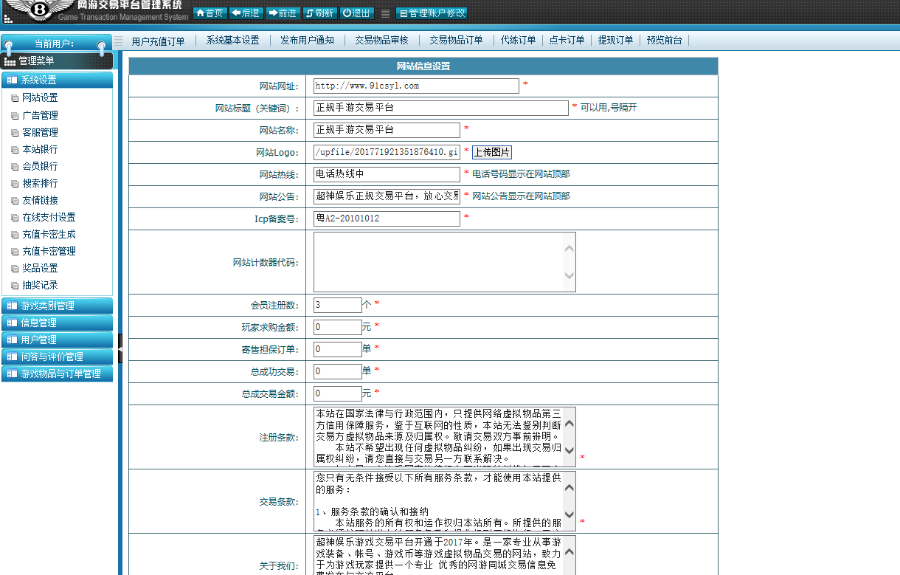Viewport: 900px width, 575px height.
Task: Focus the 总成功交易 count field
Action: tap(338, 371)
